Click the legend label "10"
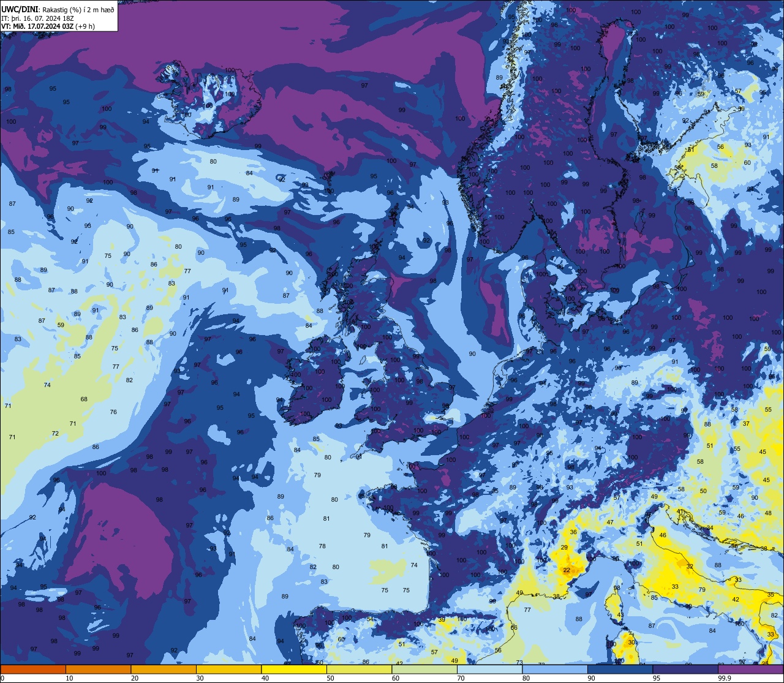784x683 pixels. pos(69,678)
